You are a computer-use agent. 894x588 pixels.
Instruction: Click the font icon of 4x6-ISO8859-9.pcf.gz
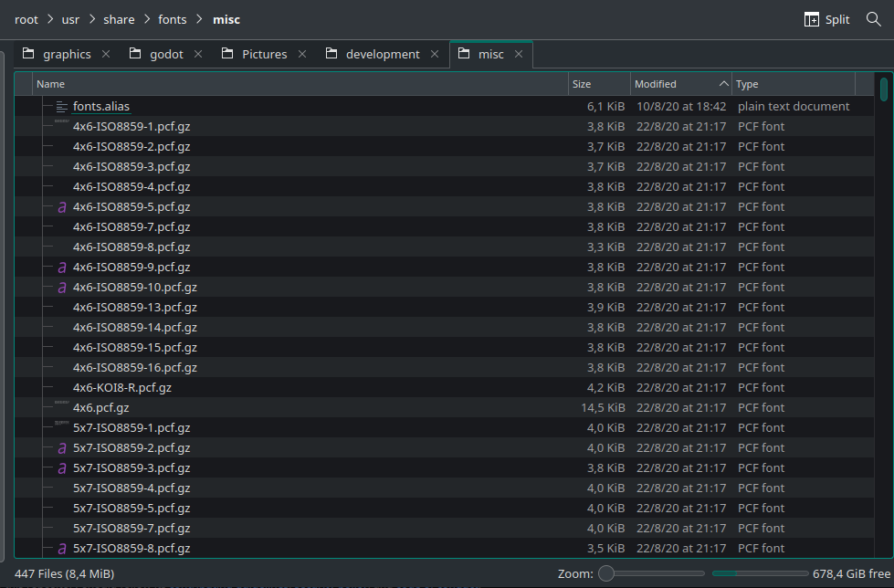click(x=61, y=268)
